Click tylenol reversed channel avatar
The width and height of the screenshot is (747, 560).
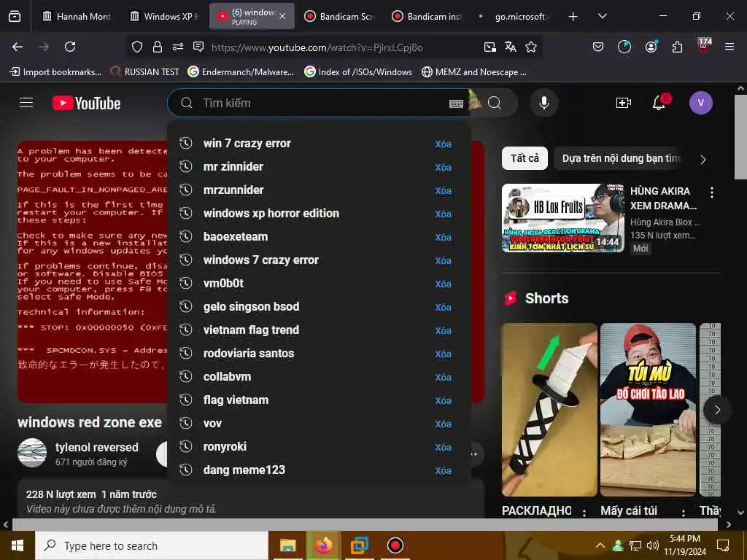pyautogui.click(x=32, y=453)
